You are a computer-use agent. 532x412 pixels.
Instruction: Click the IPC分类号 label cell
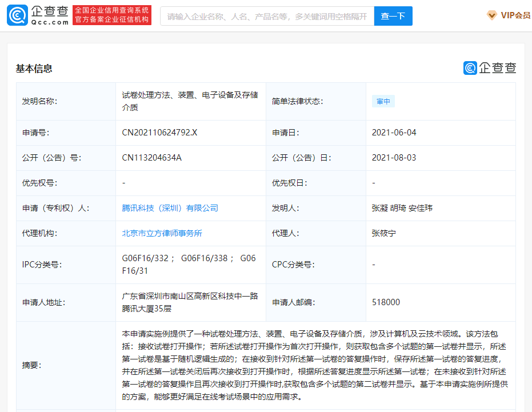(x=66, y=265)
